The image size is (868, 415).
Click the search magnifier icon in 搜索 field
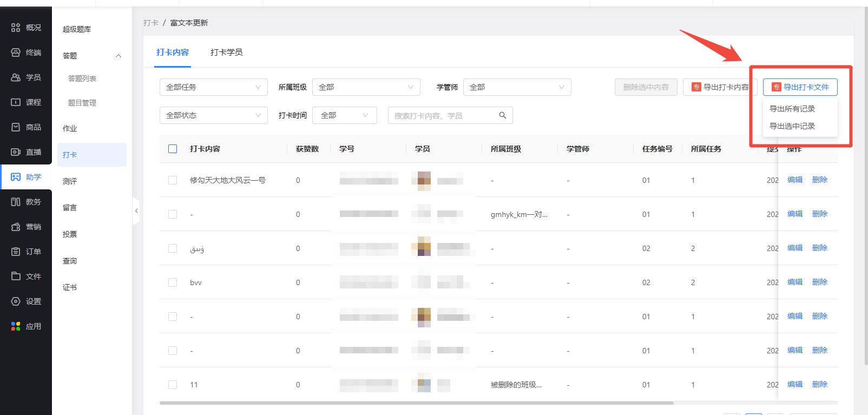point(502,115)
